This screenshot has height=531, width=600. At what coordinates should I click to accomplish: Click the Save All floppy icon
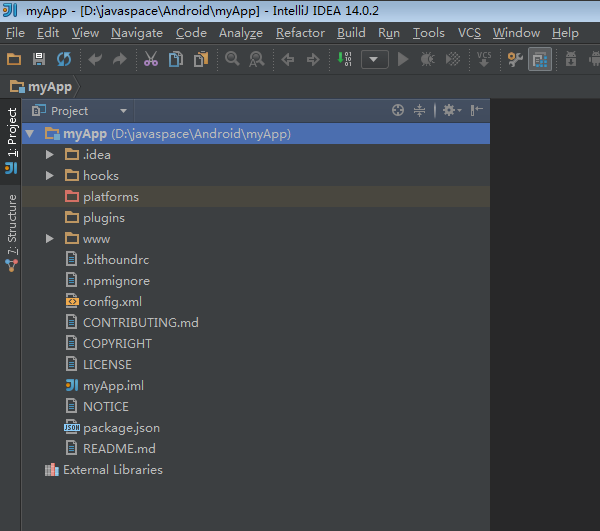[x=39, y=59]
